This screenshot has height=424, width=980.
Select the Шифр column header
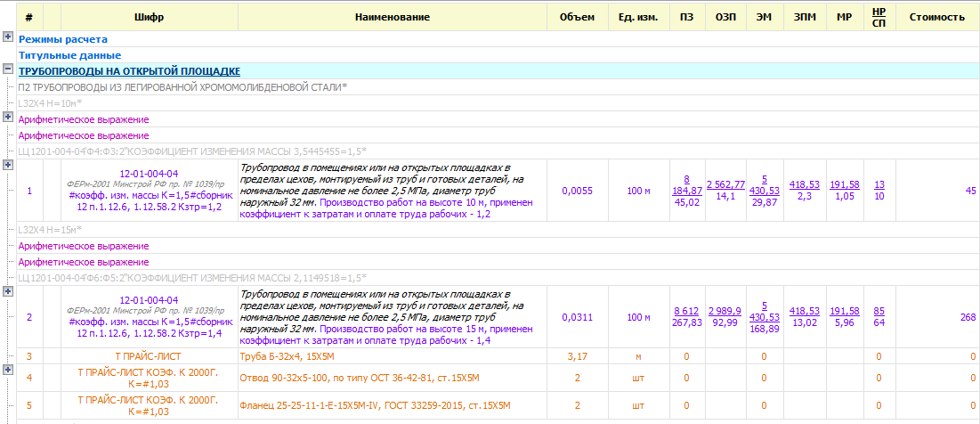149,18
